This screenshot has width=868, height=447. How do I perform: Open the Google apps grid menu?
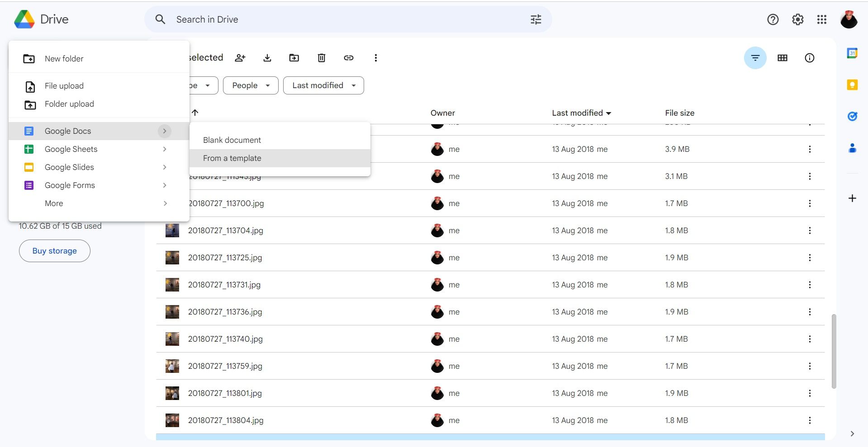coord(822,19)
